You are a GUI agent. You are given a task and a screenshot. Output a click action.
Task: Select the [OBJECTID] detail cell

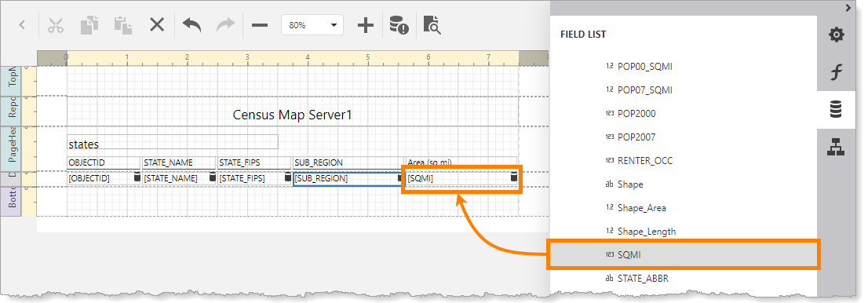pos(103,178)
